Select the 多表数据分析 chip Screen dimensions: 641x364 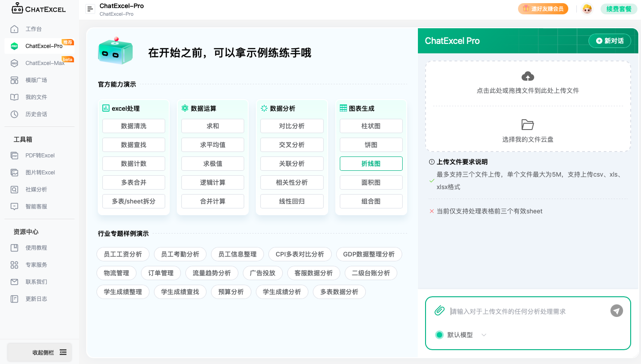pyautogui.click(x=339, y=292)
